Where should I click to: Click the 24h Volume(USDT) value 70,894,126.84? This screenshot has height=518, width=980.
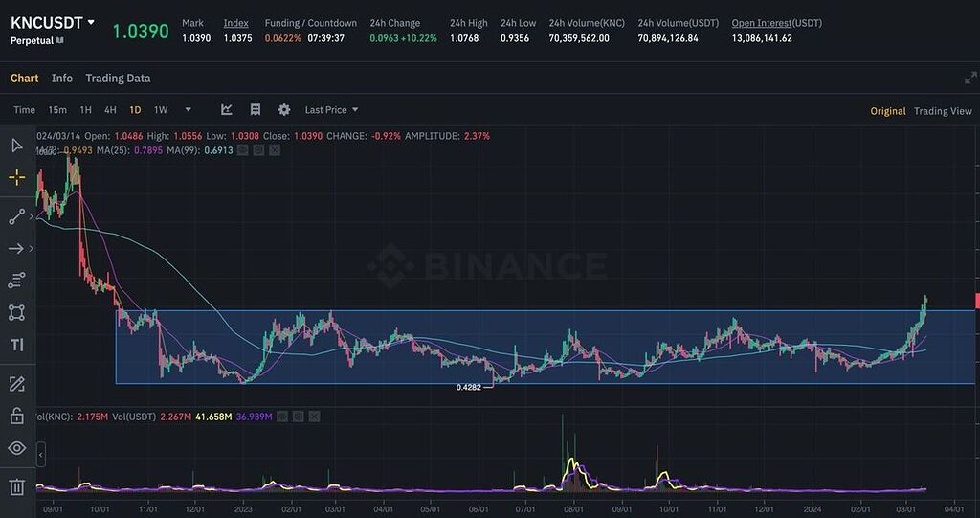(x=668, y=38)
